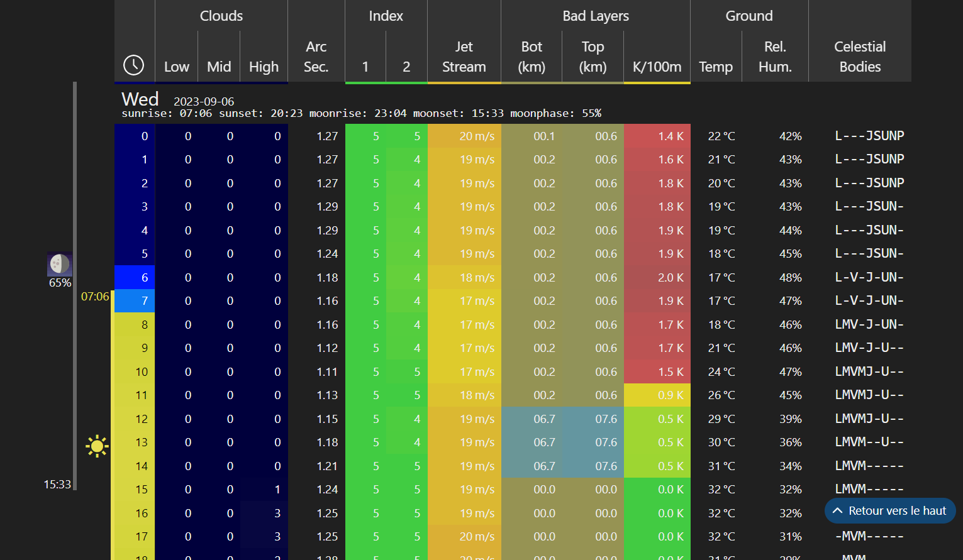Image resolution: width=963 pixels, height=560 pixels.
Task: Click the Arc Sec. column header
Action: tap(316, 57)
